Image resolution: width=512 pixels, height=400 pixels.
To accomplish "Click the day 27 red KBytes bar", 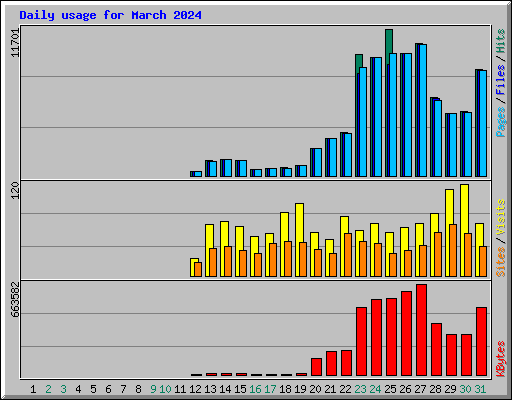I will pos(421,330).
